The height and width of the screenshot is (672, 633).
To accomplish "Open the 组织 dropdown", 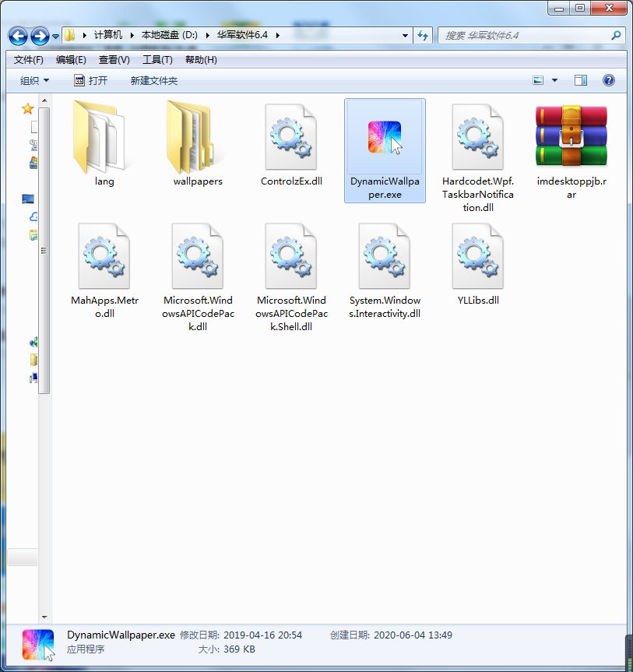I will (x=35, y=80).
